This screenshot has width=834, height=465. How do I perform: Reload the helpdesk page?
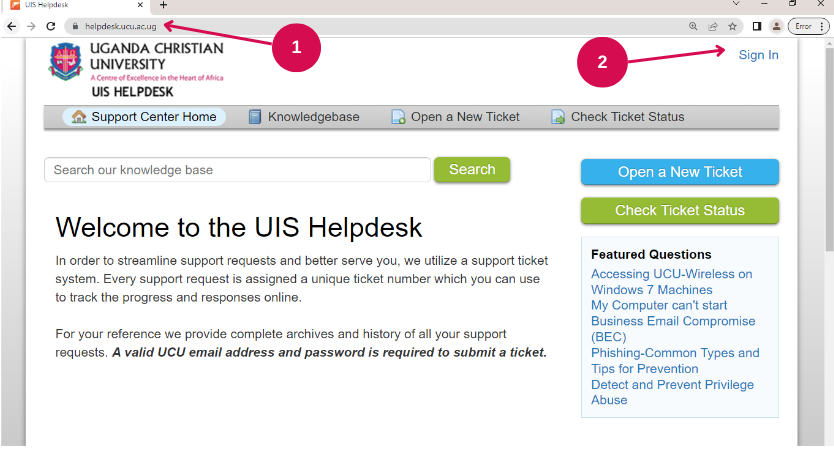tap(51, 26)
